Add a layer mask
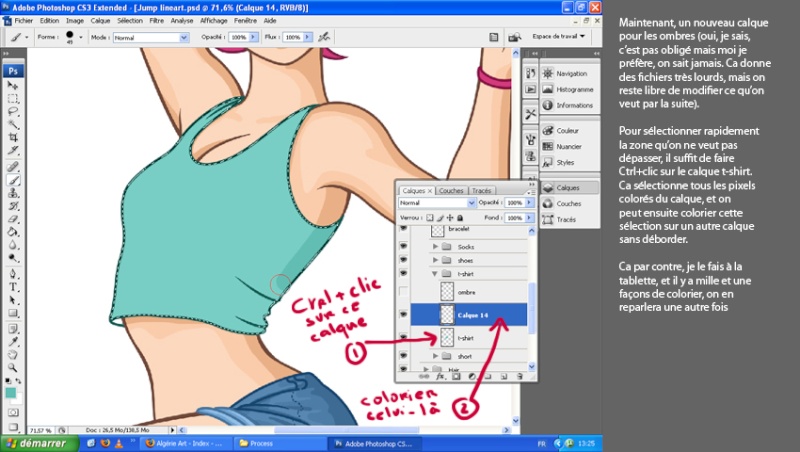Viewport: 800px width, 452px height. (456, 376)
